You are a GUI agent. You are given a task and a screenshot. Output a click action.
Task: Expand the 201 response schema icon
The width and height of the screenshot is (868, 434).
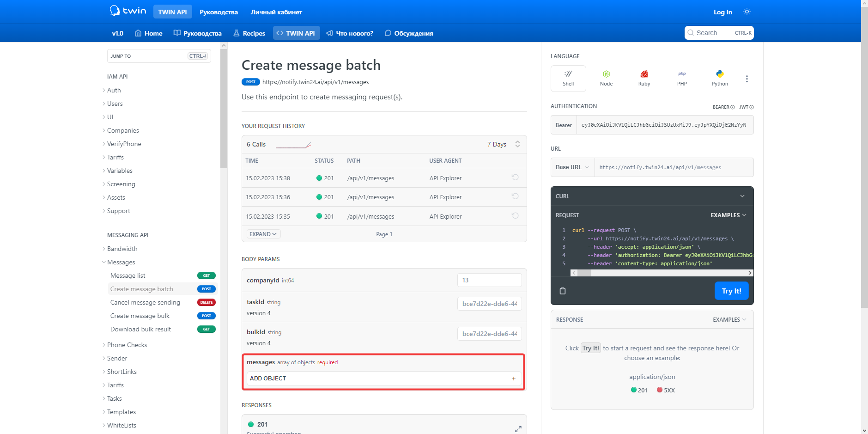[x=518, y=429]
